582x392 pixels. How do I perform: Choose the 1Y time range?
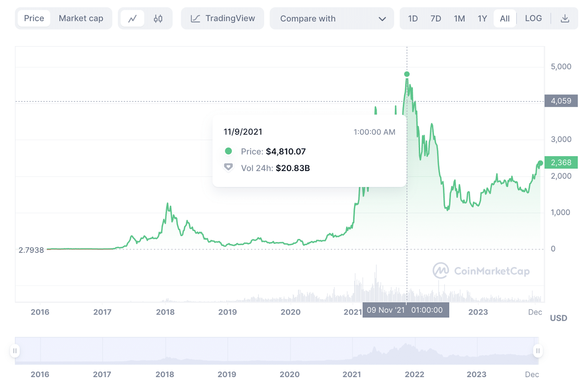482,19
